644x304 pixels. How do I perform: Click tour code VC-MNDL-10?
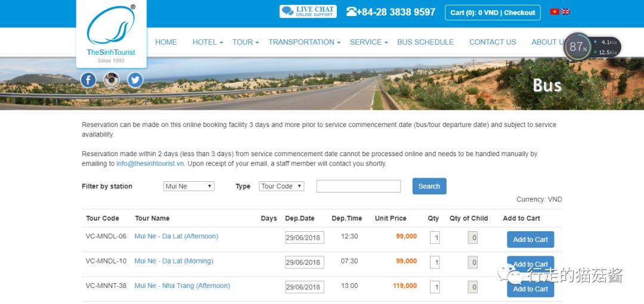tap(106, 261)
